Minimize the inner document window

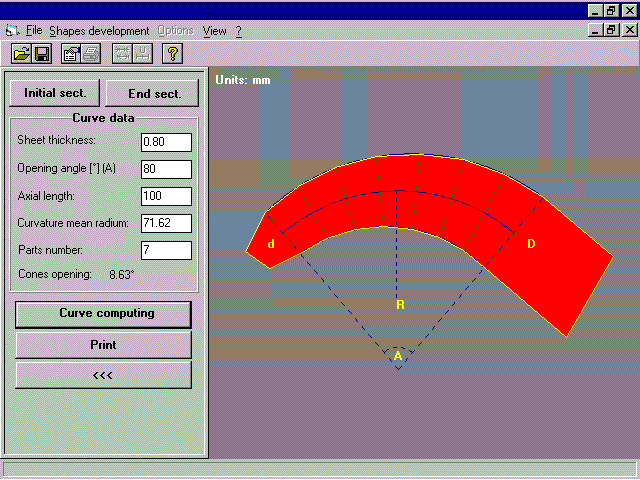595,30
